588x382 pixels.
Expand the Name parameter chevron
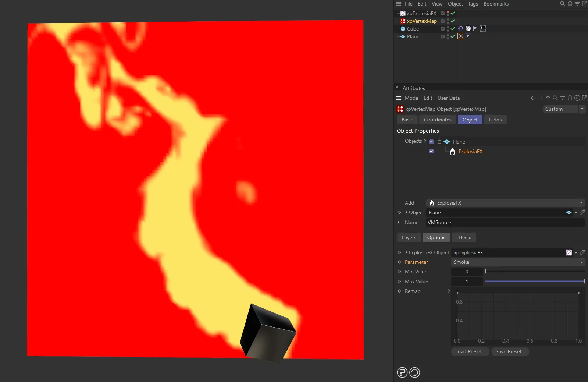[399, 222]
